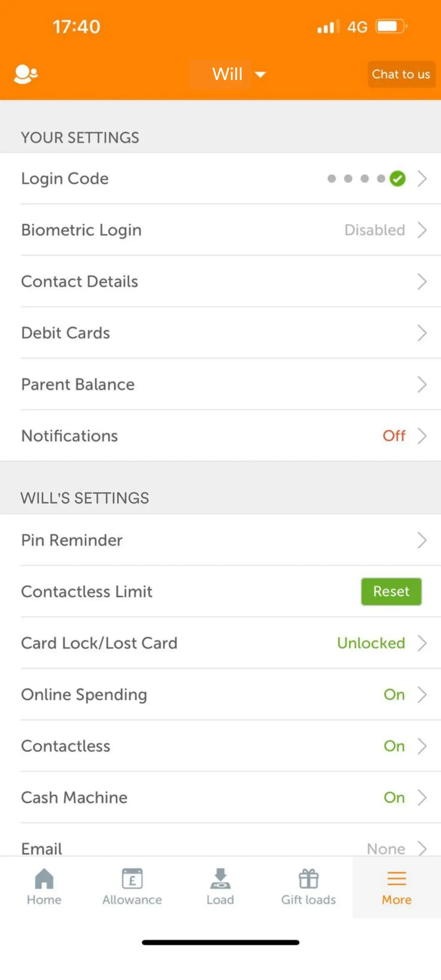Image resolution: width=441 pixels, height=980 pixels.
Task: Open the Will account dropdown
Action: coord(238,74)
